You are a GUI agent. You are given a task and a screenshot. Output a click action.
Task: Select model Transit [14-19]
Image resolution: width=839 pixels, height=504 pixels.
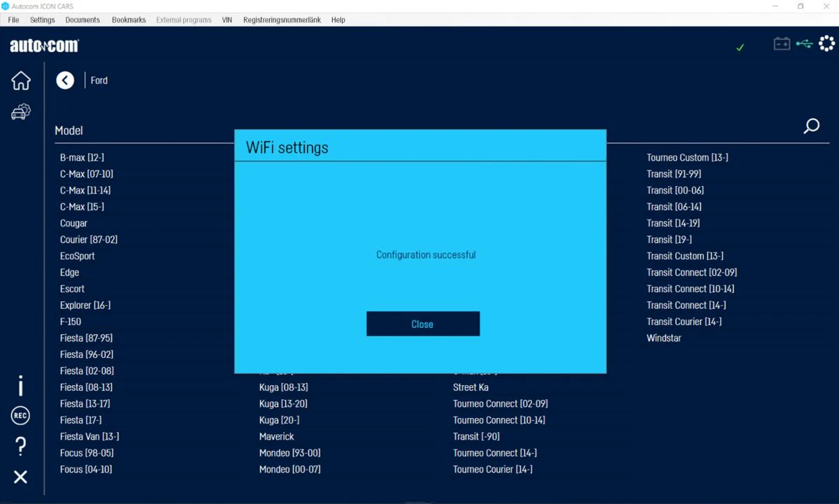673,223
